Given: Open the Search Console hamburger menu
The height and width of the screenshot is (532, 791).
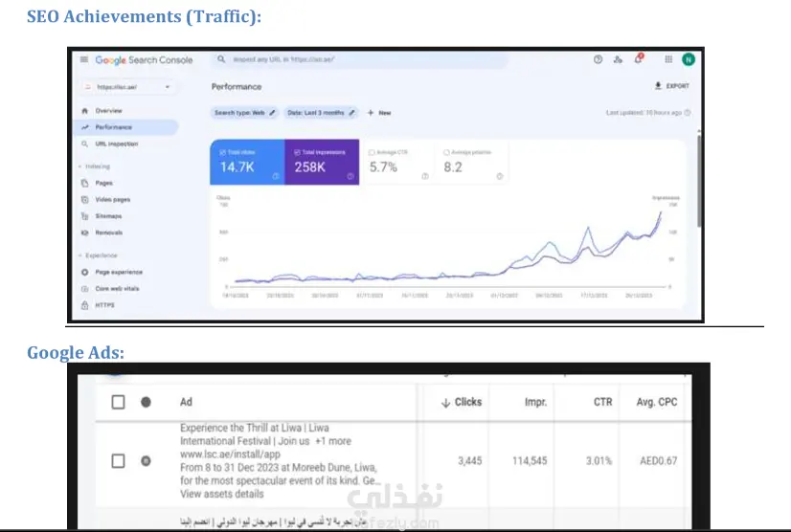Looking at the screenshot, I should click(x=83, y=59).
